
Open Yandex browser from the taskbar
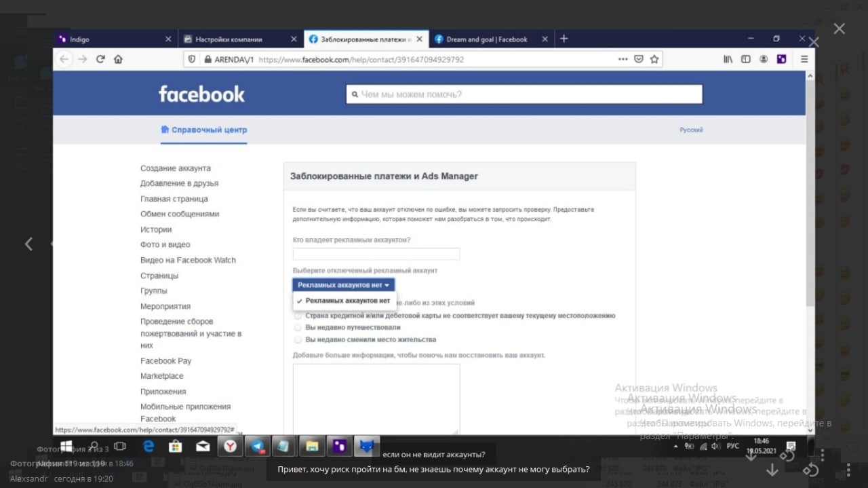click(x=231, y=446)
